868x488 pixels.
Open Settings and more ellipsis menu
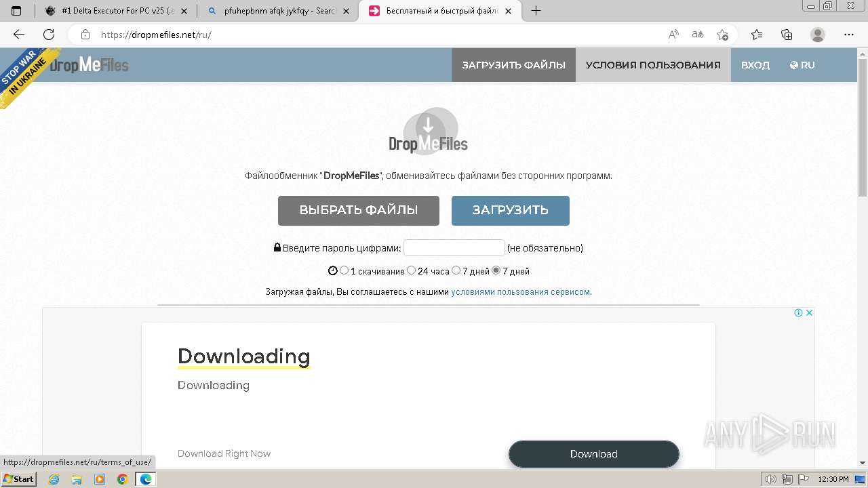[x=849, y=35]
